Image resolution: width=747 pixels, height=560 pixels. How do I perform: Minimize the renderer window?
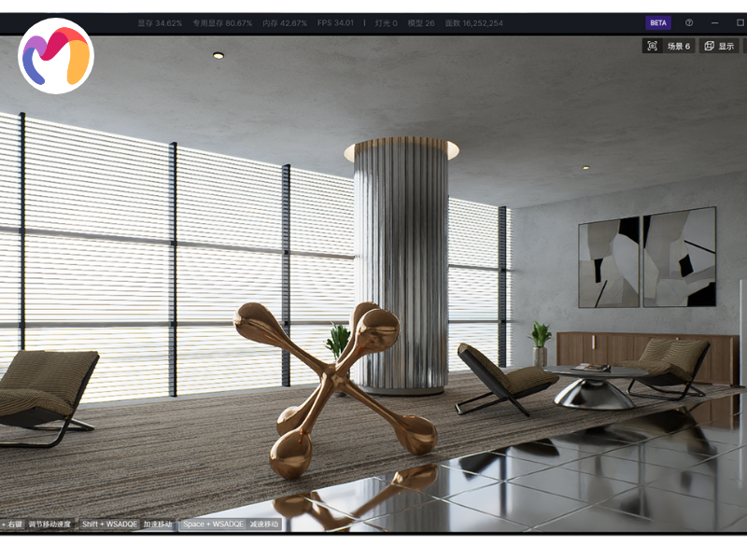(714, 22)
